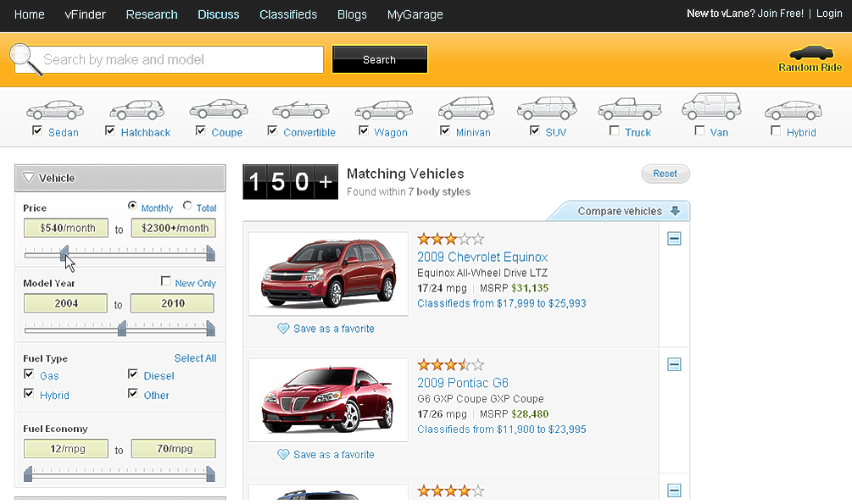Click the Hybrid body style car icon
The width and height of the screenshot is (852, 504).
(x=793, y=110)
